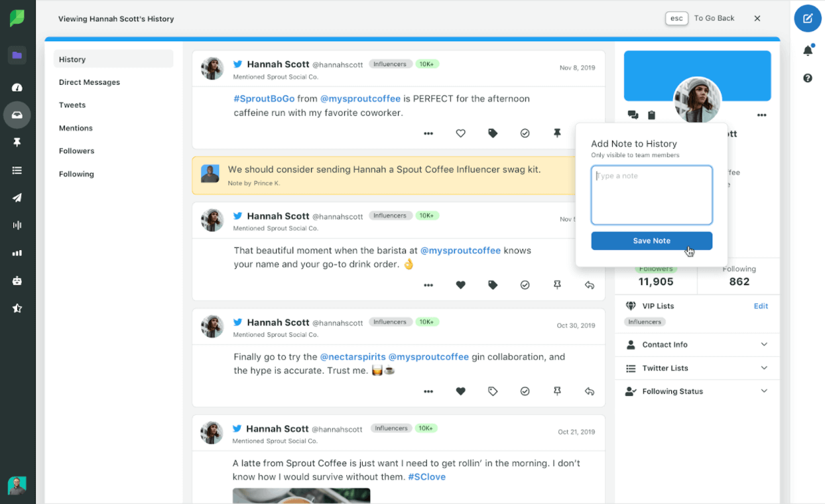Like Hannah's barista tweet with the heart icon
The width and height of the screenshot is (825, 504).
click(x=460, y=284)
